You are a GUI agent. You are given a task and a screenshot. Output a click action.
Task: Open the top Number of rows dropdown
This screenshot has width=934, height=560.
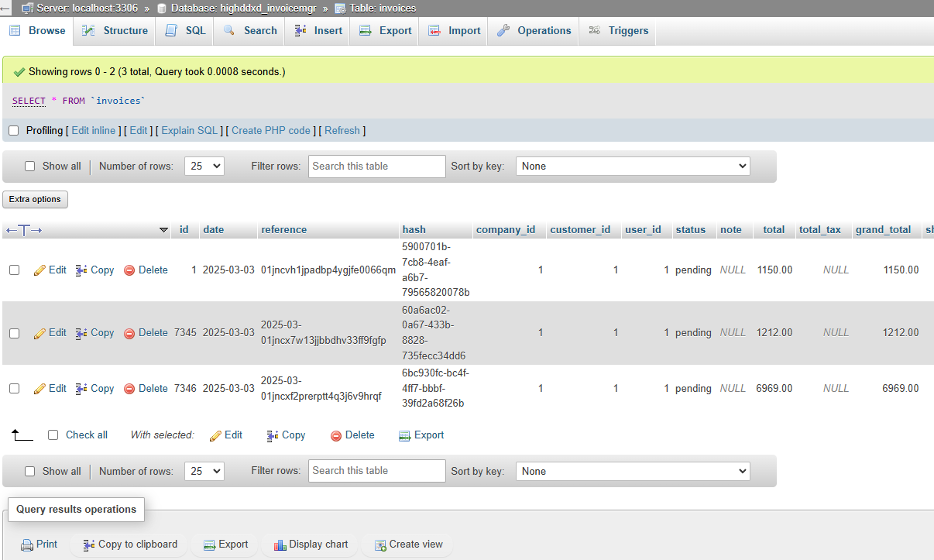click(204, 166)
